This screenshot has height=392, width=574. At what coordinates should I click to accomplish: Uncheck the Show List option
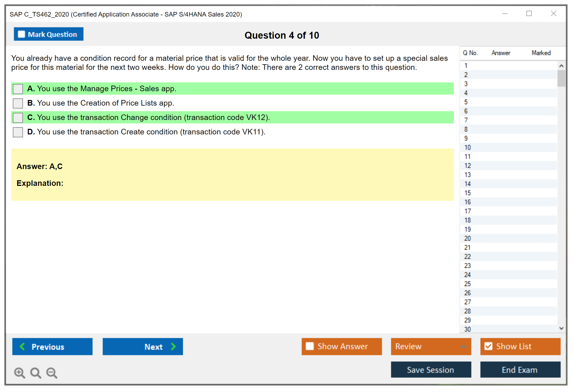click(x=488, y=346)
